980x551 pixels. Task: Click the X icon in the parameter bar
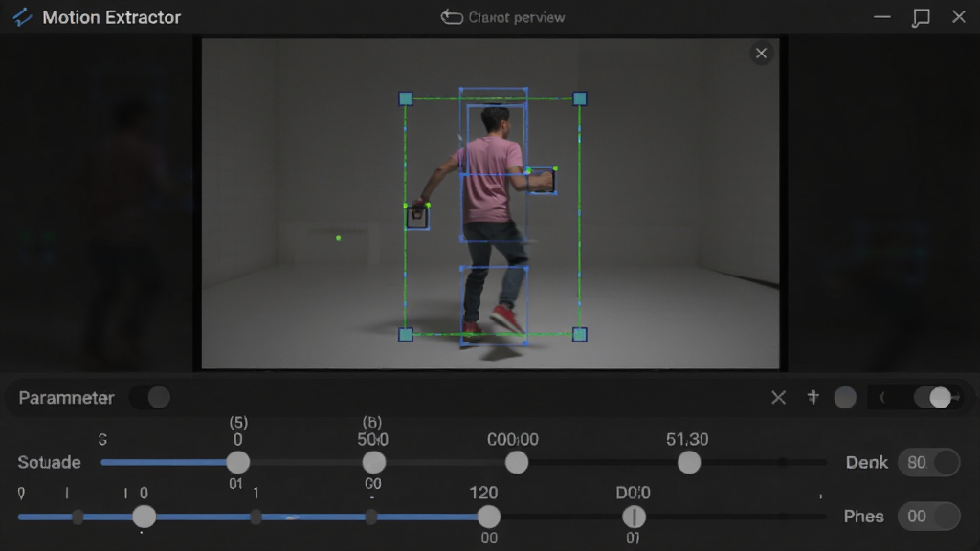778,397
